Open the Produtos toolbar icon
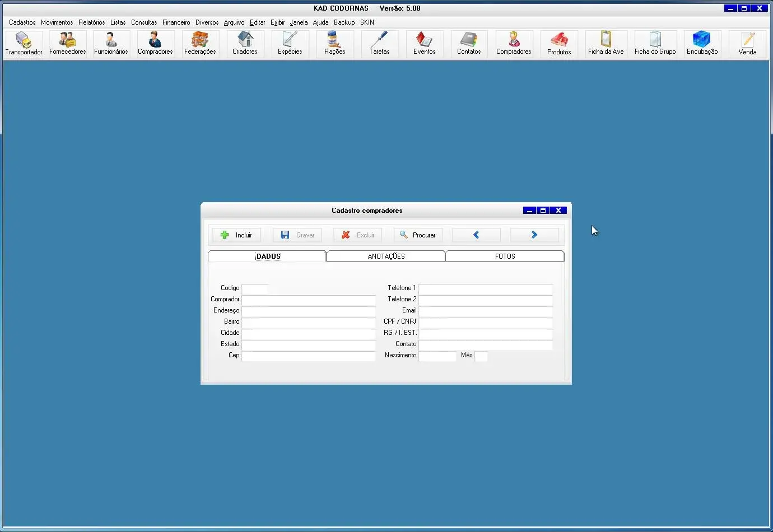 (559, 44)
